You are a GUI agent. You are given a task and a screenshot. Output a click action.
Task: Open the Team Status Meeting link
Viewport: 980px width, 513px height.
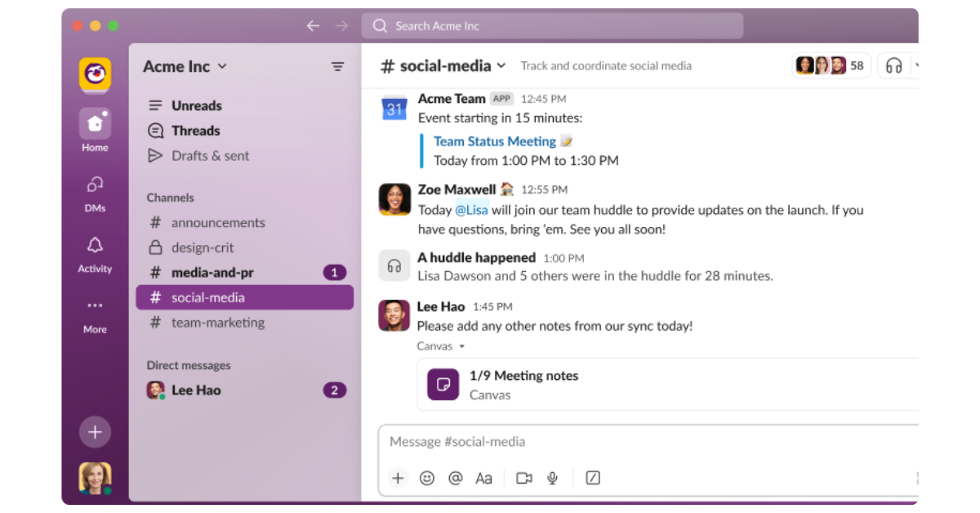pos(495,141)
